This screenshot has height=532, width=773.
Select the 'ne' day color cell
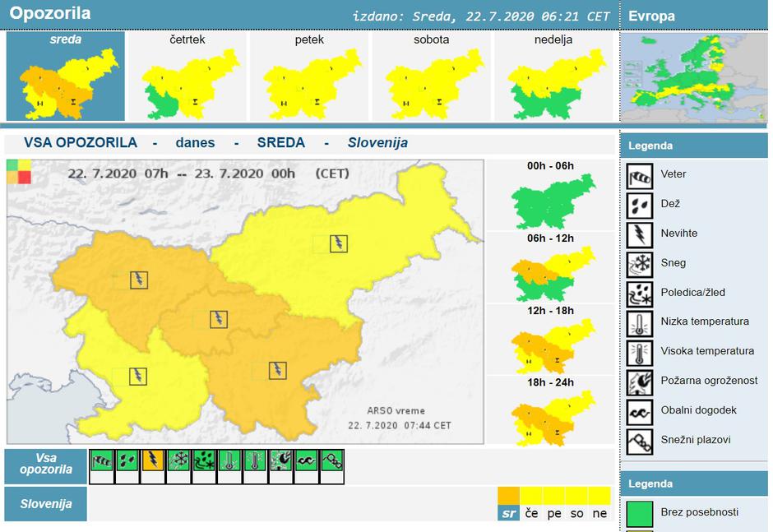pyautogui.click(x=599, y=513)
